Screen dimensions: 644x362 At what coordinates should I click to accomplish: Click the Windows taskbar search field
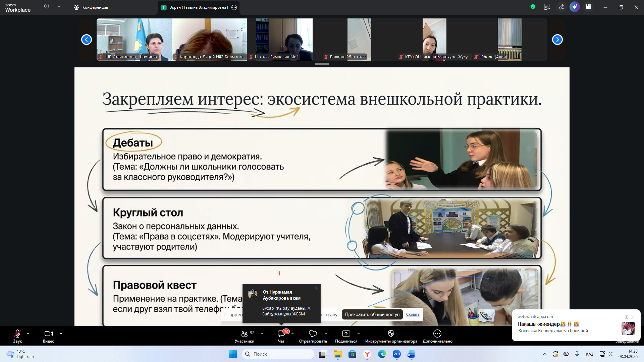tap(278, 354)
